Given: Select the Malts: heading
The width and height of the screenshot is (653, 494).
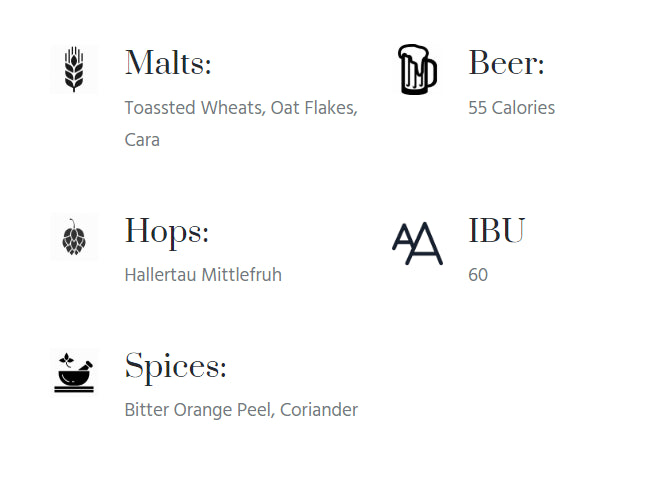Looking at the screenshot, I should (x=168, y=63).
